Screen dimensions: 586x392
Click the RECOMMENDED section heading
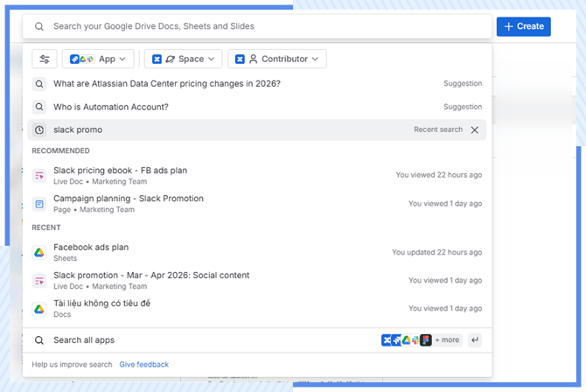click(60, 150)
